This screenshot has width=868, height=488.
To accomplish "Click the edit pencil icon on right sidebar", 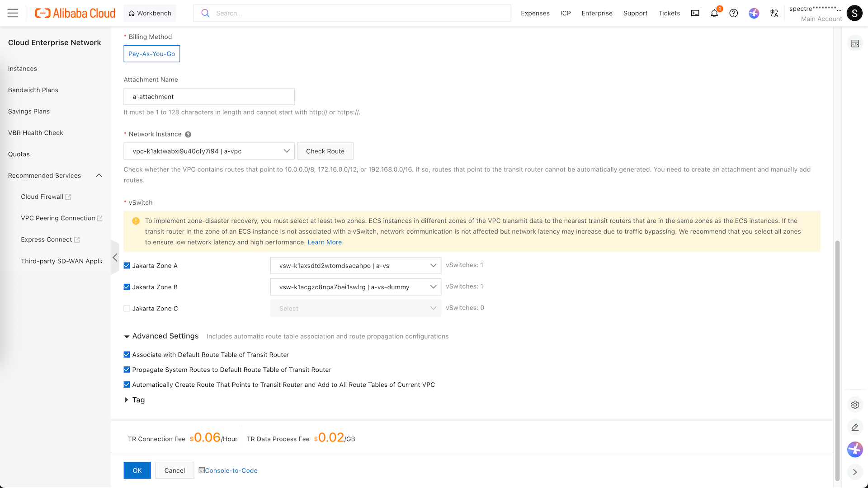I will (855, 427).
